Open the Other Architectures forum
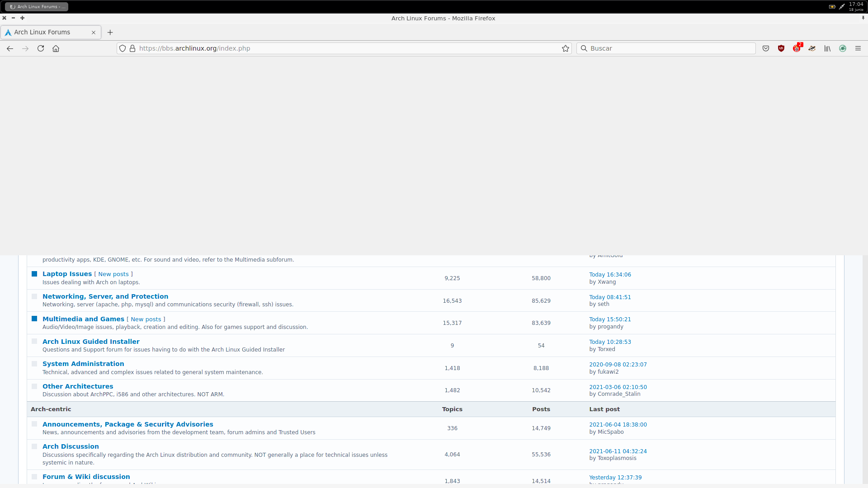The width and height of the screenshot is (868, 488). 78,386
